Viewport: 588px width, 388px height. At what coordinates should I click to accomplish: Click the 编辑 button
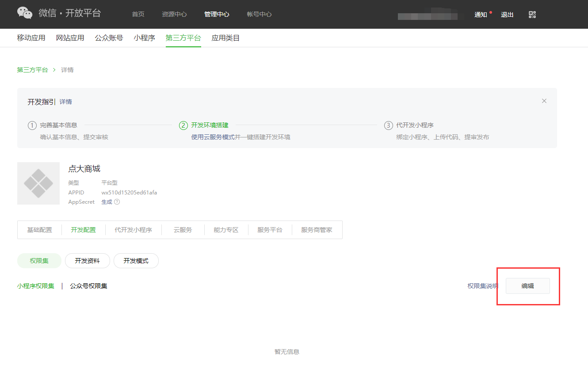coord(528,286)
